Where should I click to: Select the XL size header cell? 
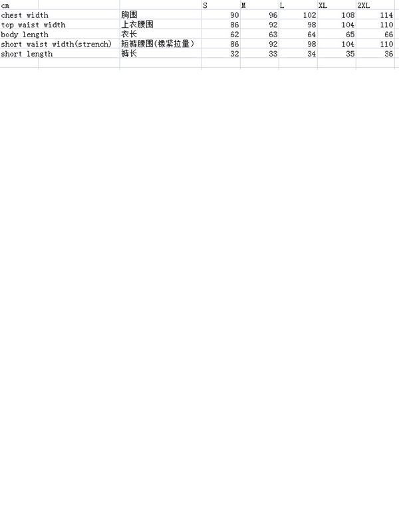click(337, 5)
